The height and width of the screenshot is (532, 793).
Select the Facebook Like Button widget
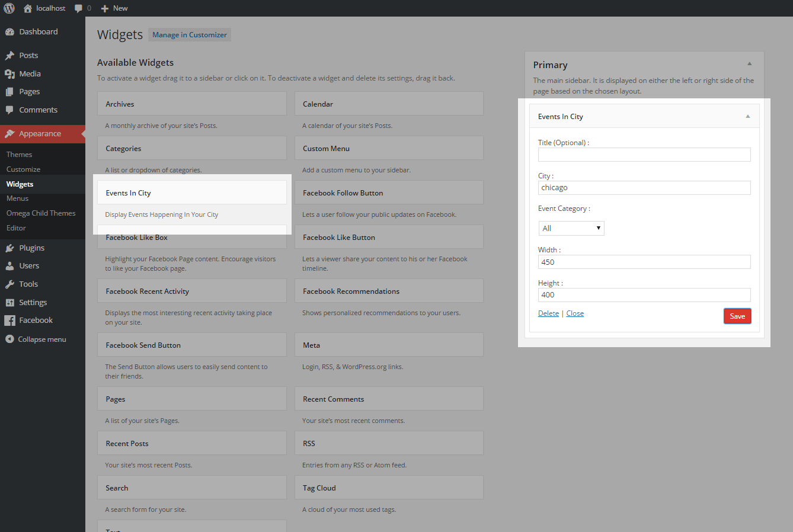(389, 238)
